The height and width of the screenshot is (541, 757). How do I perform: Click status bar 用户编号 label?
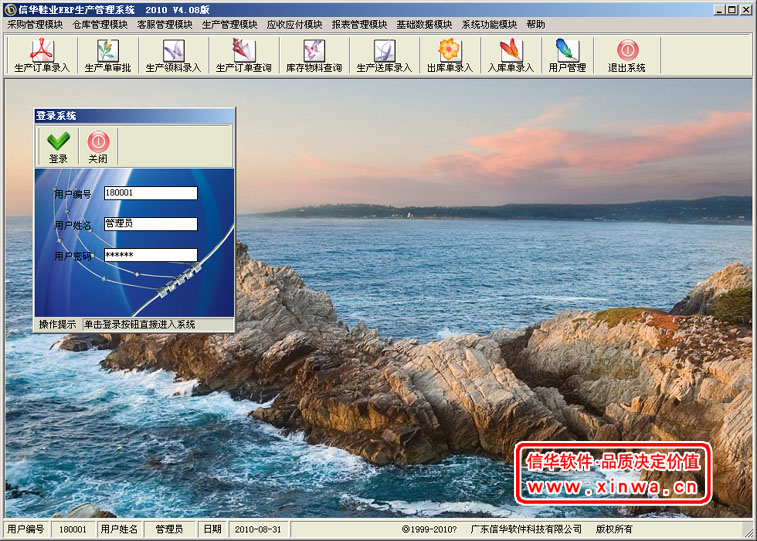[x=26, y=529]
